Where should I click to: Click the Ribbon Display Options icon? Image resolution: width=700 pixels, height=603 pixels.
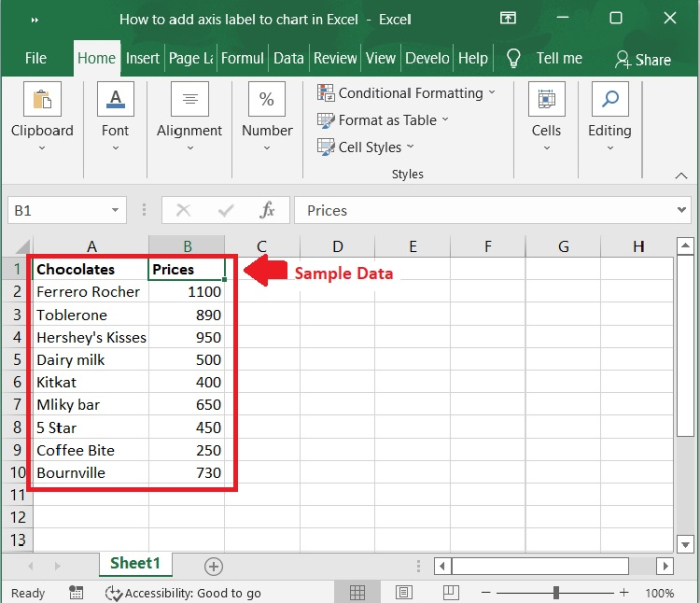508,18
